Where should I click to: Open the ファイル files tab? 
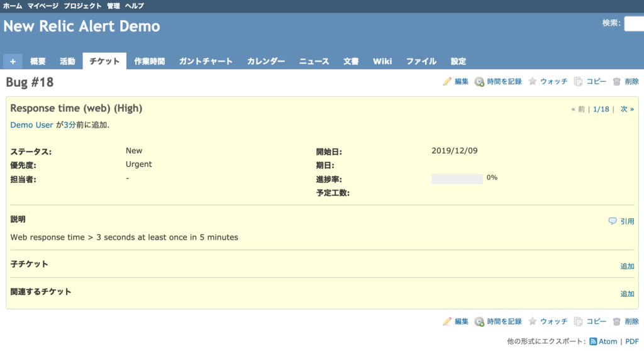coord(421,61)
